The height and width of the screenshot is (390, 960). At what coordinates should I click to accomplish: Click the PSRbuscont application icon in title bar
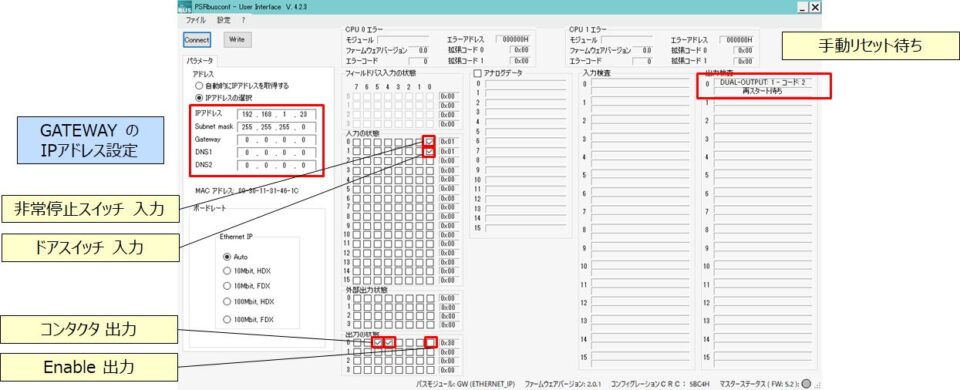(x=184, y=7)
